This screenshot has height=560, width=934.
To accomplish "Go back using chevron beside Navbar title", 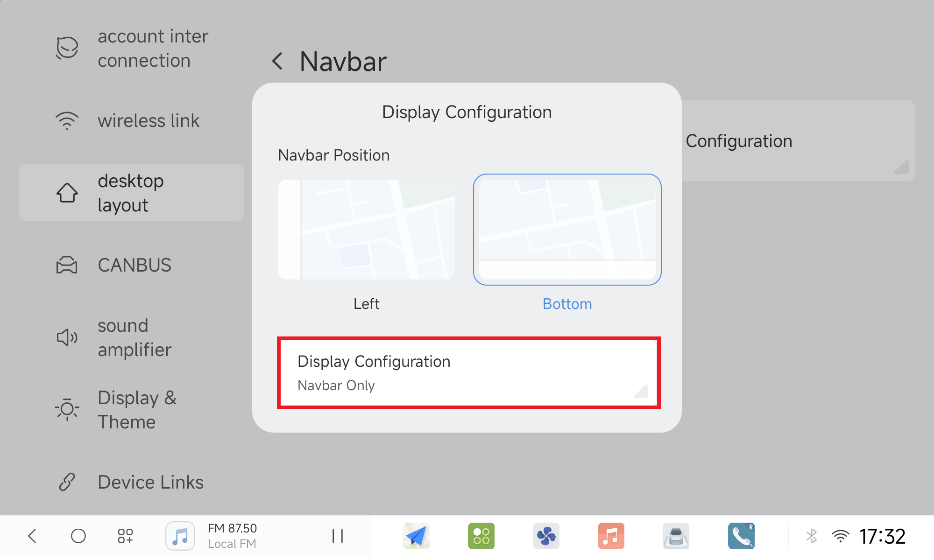I will click(277, 61).
